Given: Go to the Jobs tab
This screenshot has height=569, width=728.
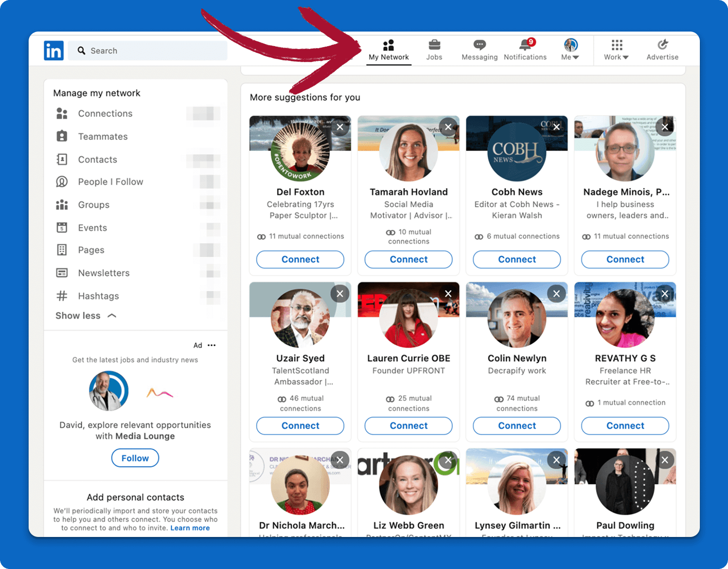Looking at the screenshot, I should [434, 50].
